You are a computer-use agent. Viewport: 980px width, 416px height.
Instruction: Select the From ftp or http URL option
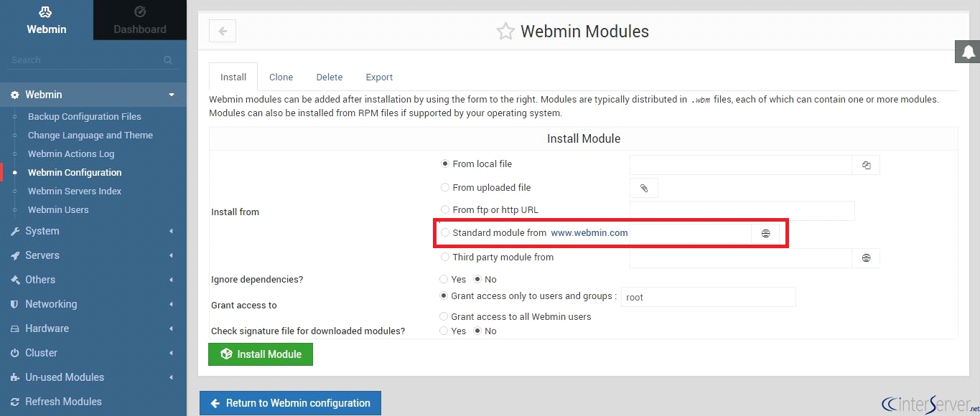coord(445,209)
